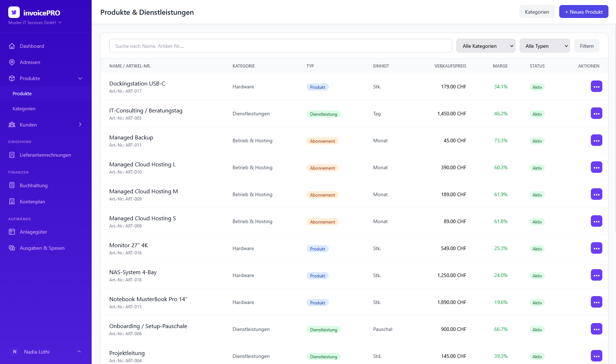Open actions menu for IT-Consulting / Beratungstag
The width and height of the screenshot is (616, 364).
point(596,113)
